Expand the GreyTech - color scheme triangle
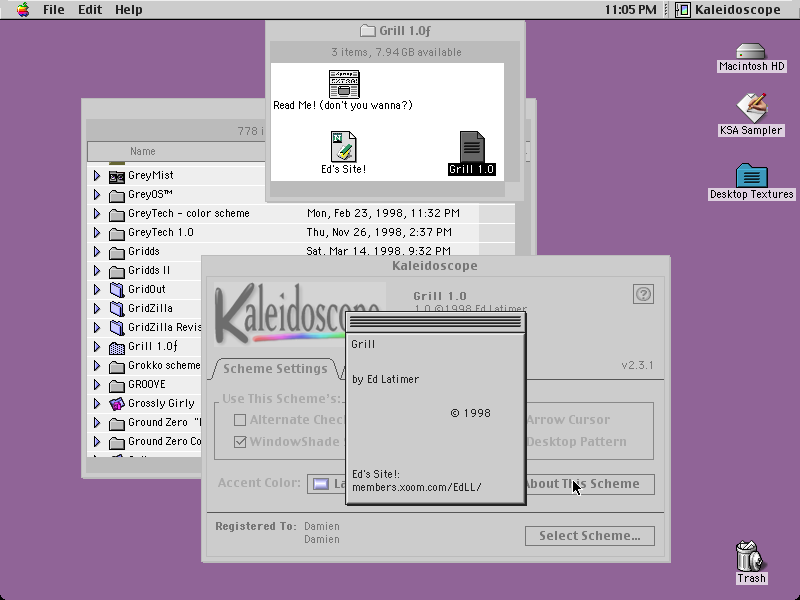 coord(97,214)
